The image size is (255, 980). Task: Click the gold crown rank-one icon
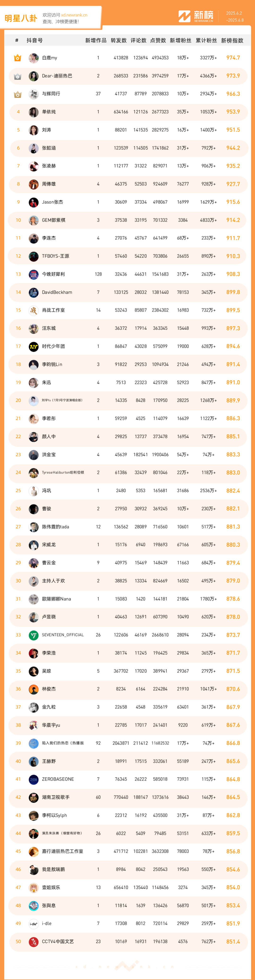click(17, 58)
